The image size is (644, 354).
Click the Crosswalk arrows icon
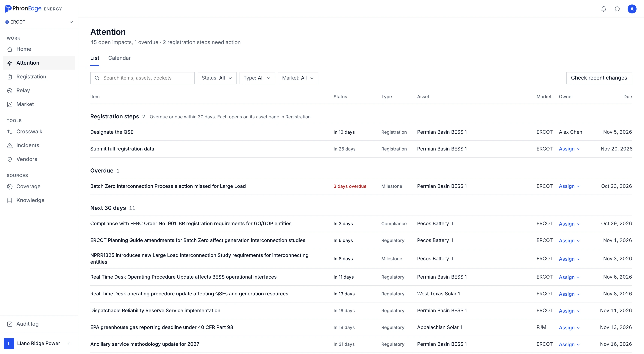click(10, 132)
